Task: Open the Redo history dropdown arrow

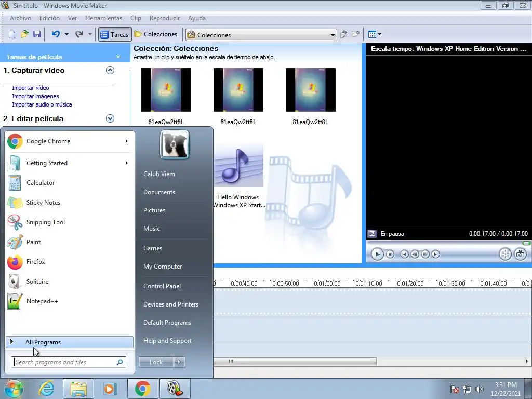Action: click(x=90, y=34)
